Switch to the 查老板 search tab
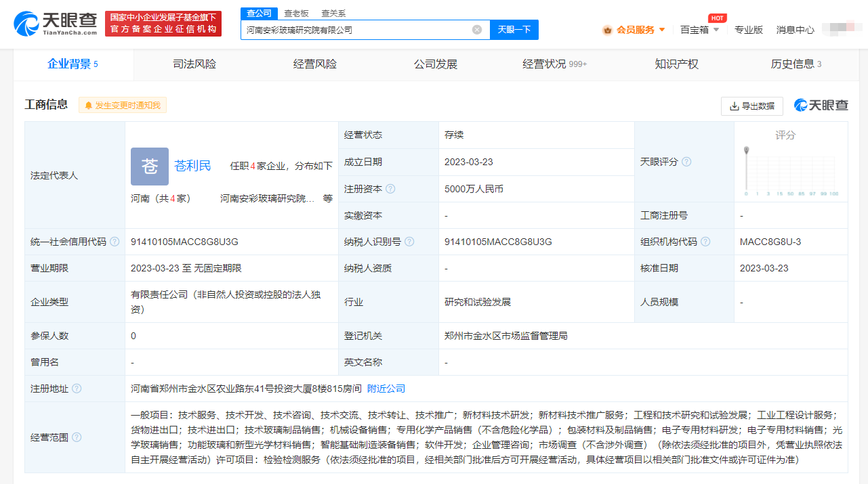 [x=296, y=14]
